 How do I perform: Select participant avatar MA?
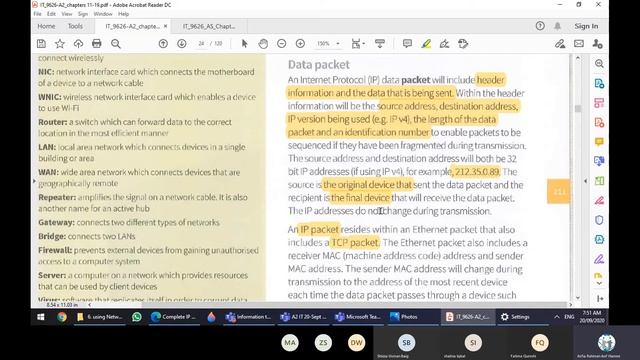point(290,343)
